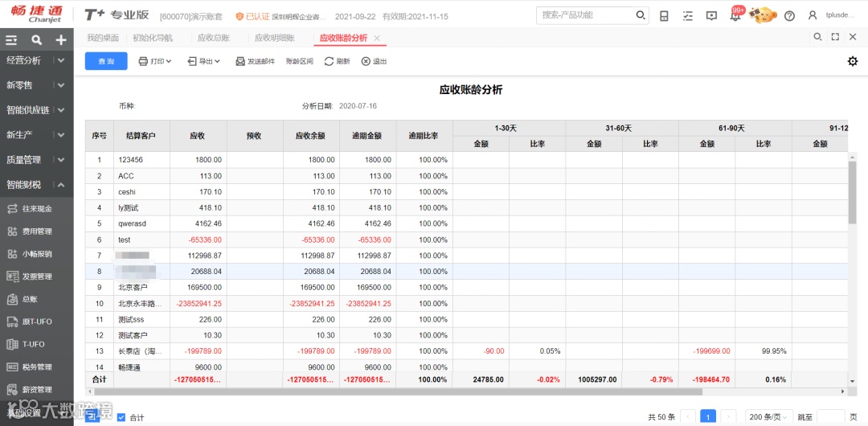Viewport: 868px width, 426px height.
Task: Click 发送邮件 in the toolbar
Action: click(x=256, y=62)
